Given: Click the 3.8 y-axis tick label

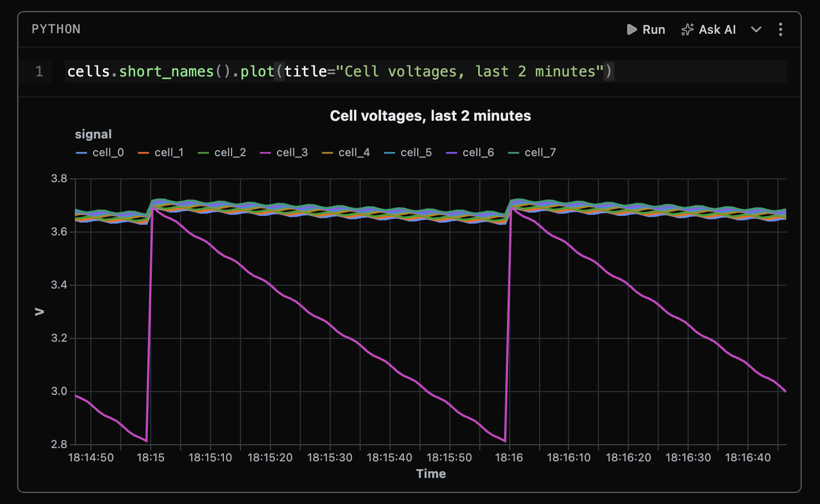Looking at the screenshot, I should point(59,178).
